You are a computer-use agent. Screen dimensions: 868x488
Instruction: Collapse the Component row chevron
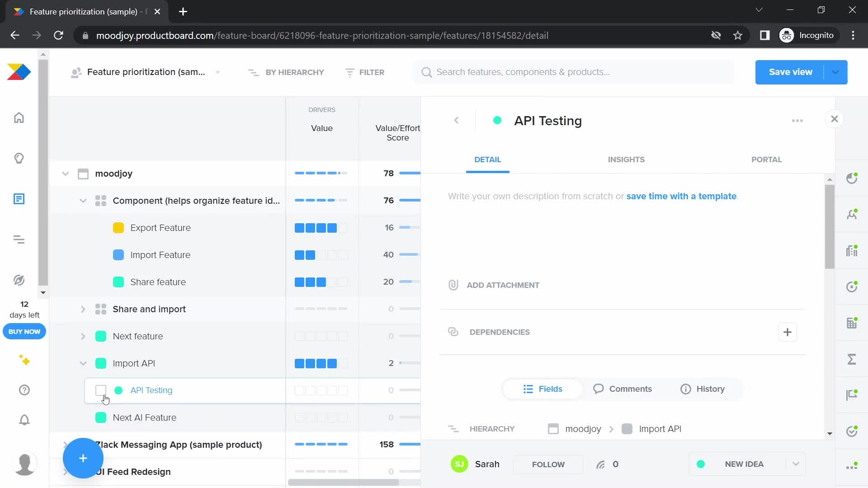(83, 201)
